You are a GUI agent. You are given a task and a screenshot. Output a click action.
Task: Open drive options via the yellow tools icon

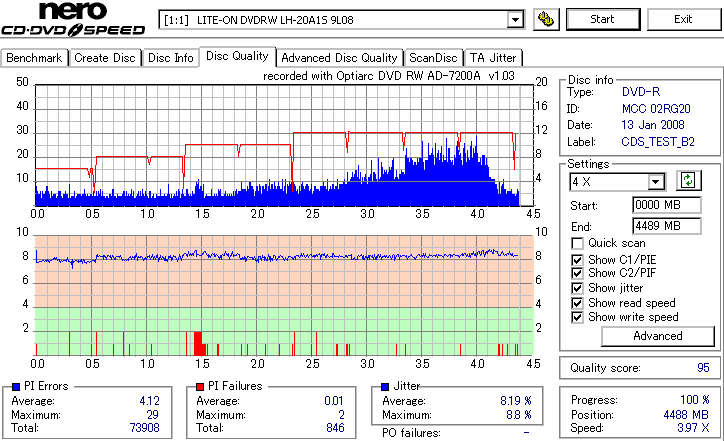coord(546,19)
